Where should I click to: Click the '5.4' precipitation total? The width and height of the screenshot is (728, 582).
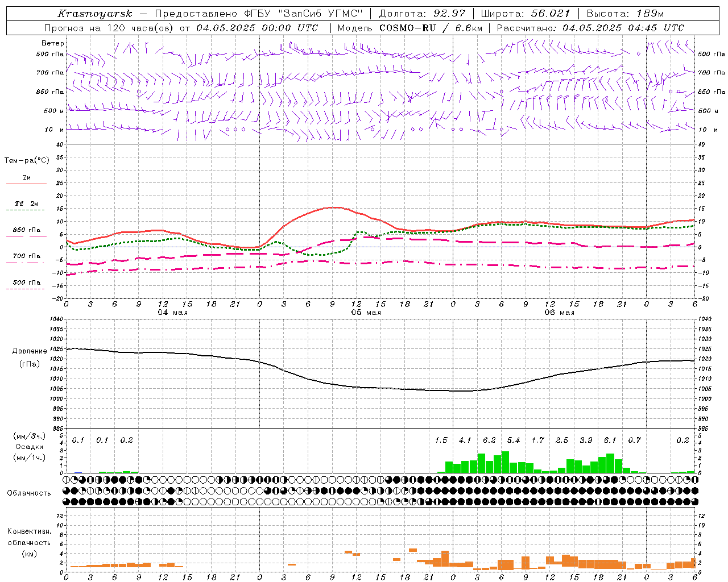[514, 440]
